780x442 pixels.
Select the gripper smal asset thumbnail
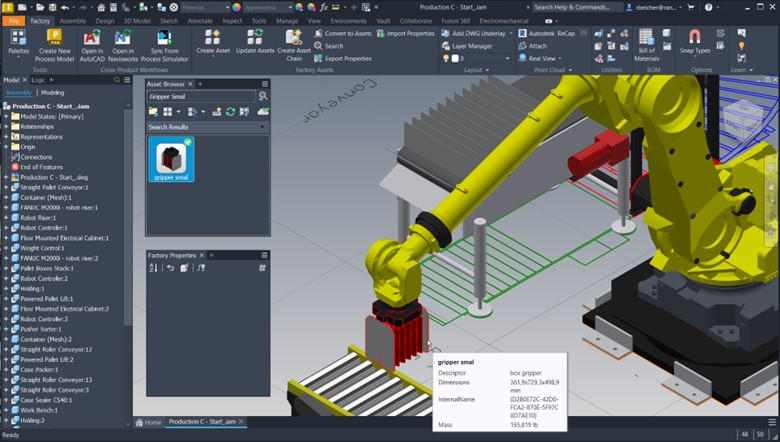pyautogui.click(x=171, y=159)
